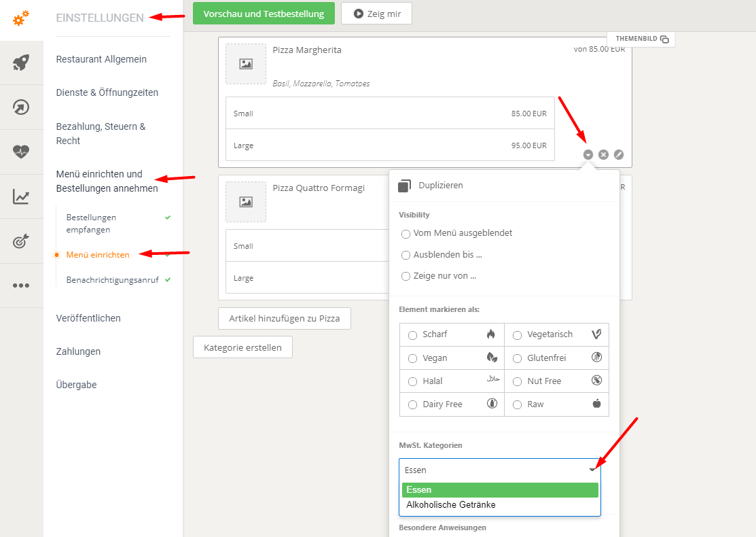Image resolution: width=756 pixels, height=537 pixels.
Task: Select 'Vom Menü ausgeblendet' visibility option
Action: [x=406, y=234]
